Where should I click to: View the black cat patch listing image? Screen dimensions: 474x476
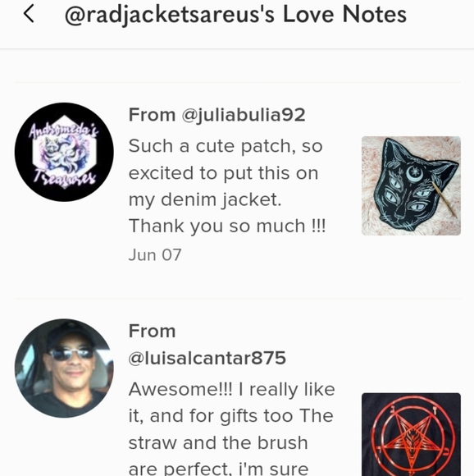(x=411, y=185)
